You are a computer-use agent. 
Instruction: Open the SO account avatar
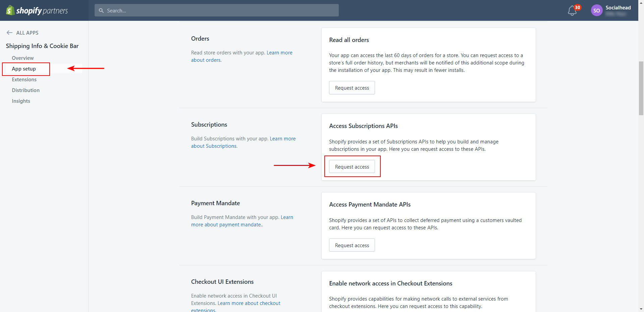[597, 10]
